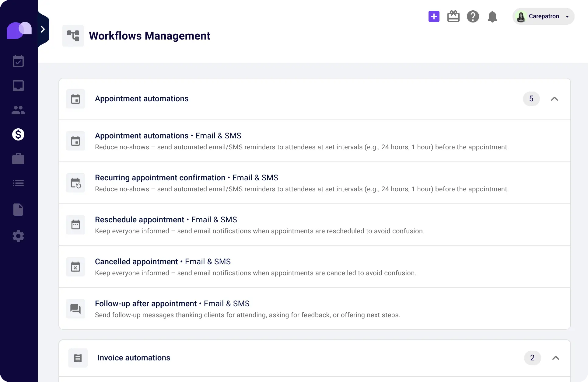588x382 pixels.
Task: Open the gift rewards icon
Action: [x=453, y=16]
